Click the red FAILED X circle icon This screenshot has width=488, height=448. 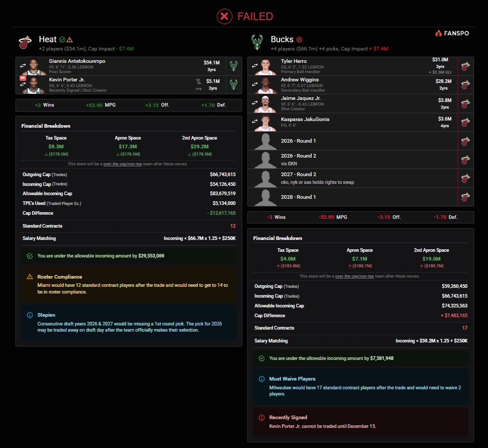pos(224,16)
